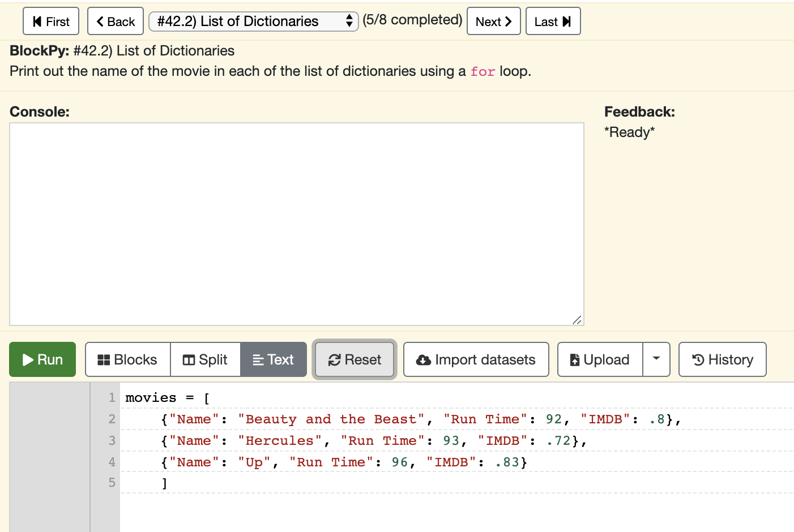This screenshot has width=794, height=532.
Task: Click the number 96 in line 4
Action: pos(400,462)
